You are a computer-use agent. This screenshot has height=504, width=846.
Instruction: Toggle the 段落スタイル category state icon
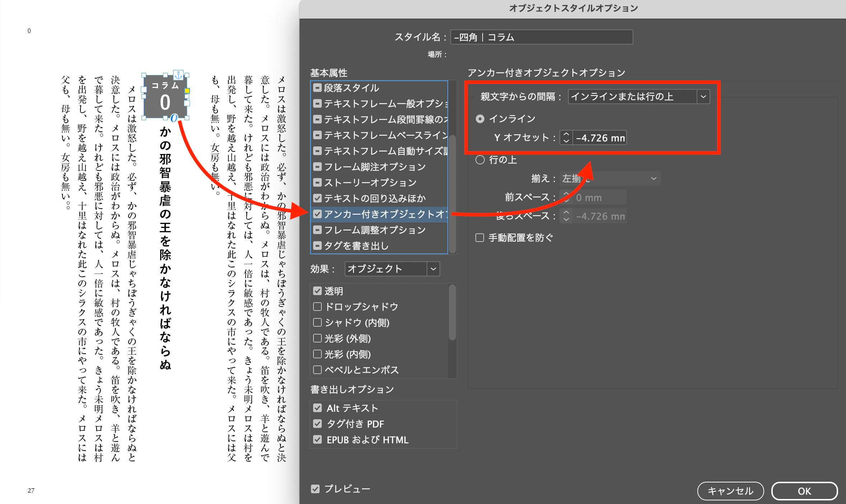(x=317, y=88)
